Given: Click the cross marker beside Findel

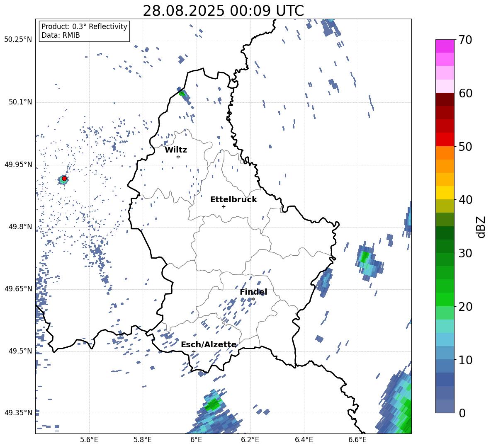Looking at the screenshot, I should point(253,299).
